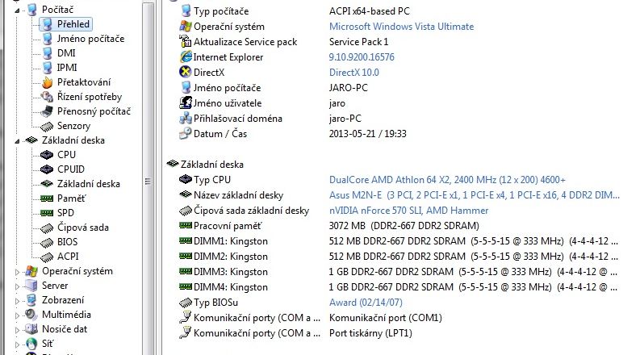
Task: Expand the Server tree node
Action: coord(17,286)
